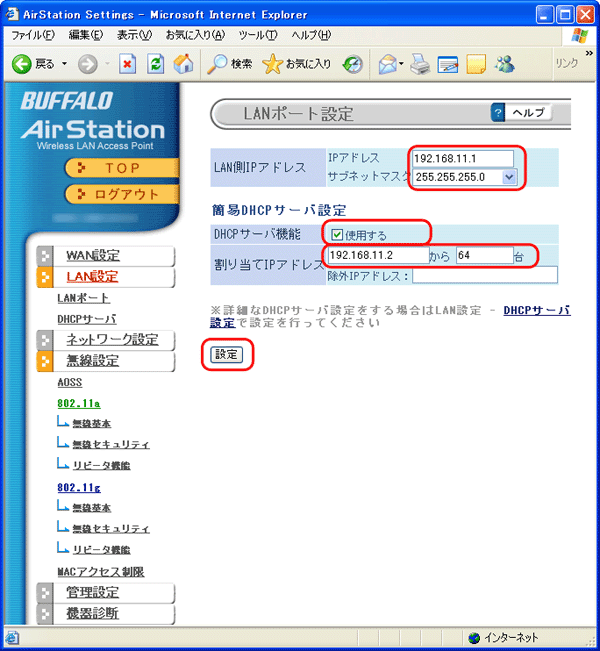Image resolution: width=600 pixels, height=651 pixels.
Task: Click the IE Stop toolbar icon
Action: (x=128, y=63)
